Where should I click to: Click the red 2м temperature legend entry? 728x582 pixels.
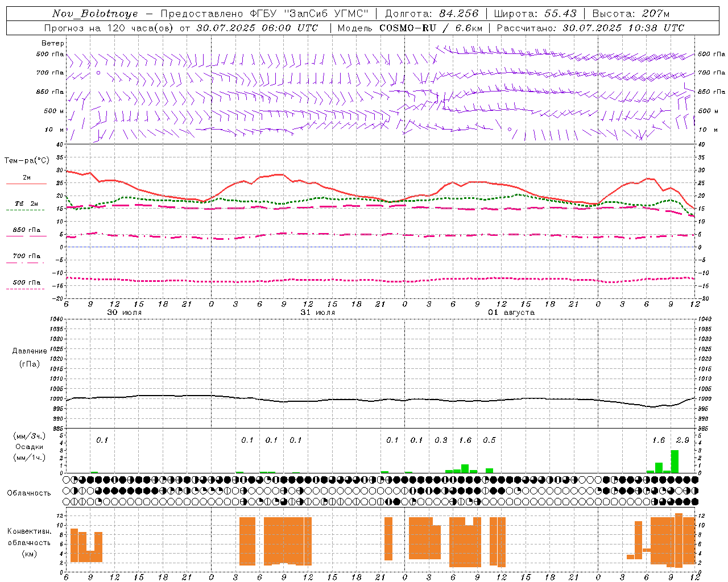(x=26, y=180)
